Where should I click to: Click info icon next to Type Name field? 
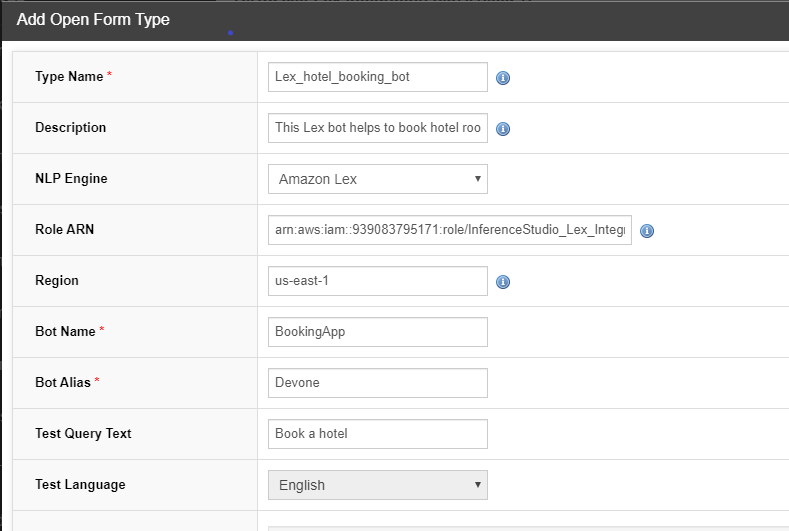tap(503, 78)
